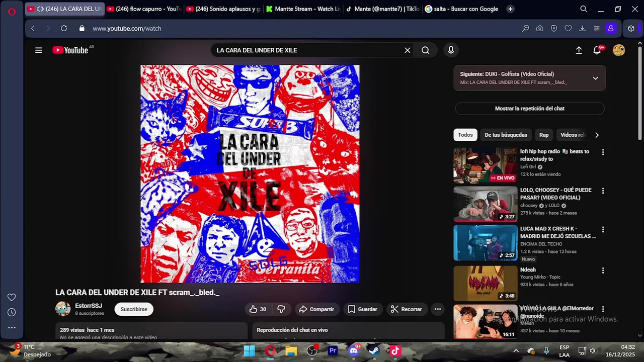Open the browser downloads icon
The image size is (644, 362).
pyautogui.click(x=582, y=29)
